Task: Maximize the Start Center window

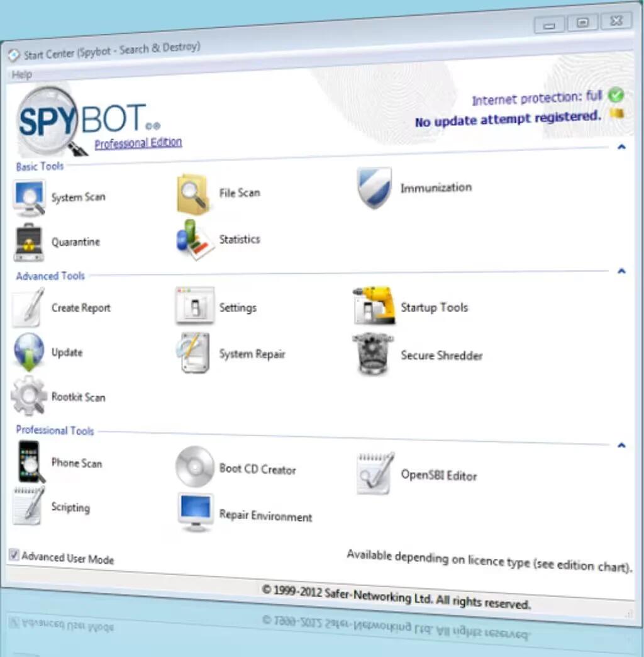Action: point(582,23)
